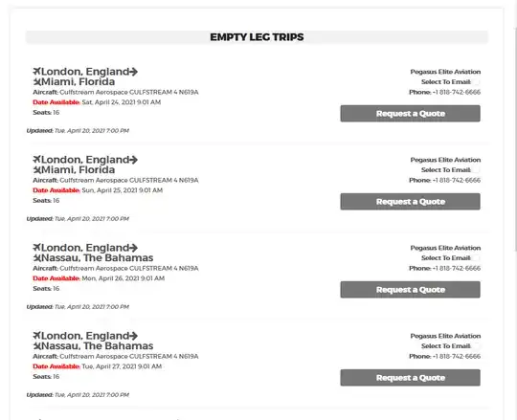Click departure plane icon on April 24 trip
The height and width of the screenshot is (420, 517).
(x=36, y=71)
